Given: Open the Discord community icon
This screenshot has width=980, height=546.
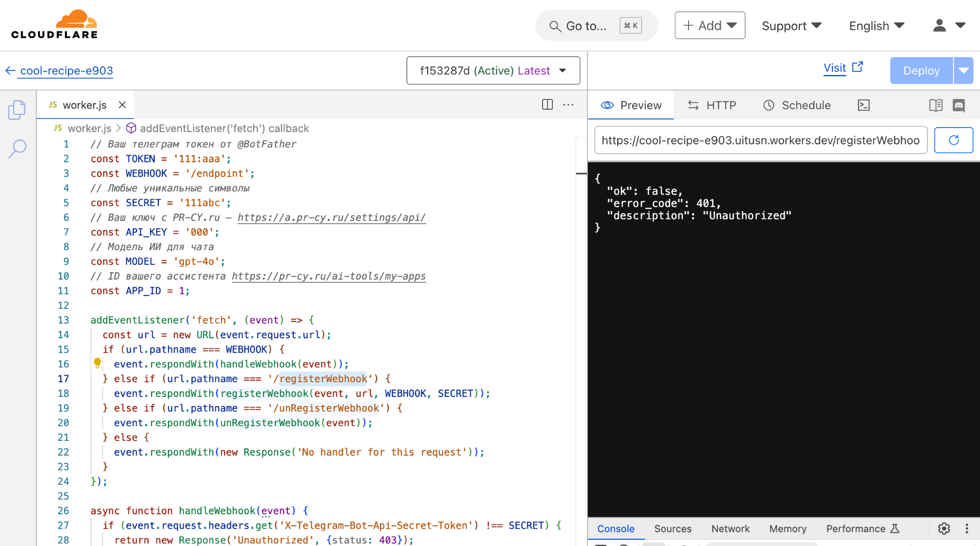Looking at the screenshot, I should (959, 105).
